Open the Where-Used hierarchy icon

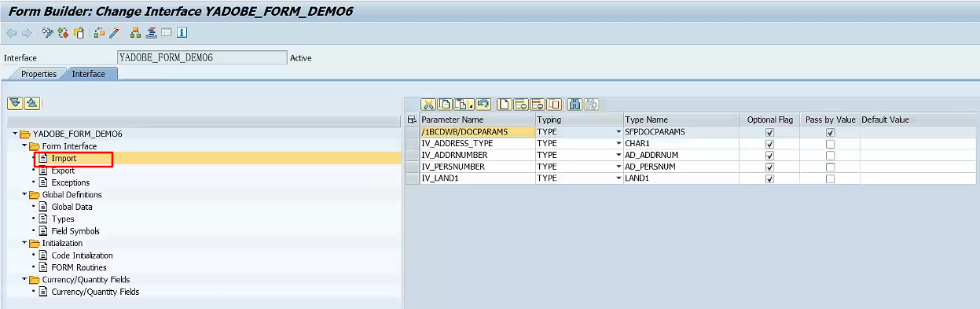coord(135,33)
